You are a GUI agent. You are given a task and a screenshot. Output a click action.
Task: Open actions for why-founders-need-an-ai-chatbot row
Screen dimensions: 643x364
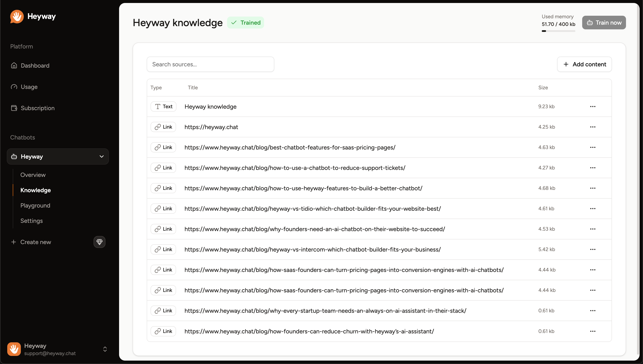(593, 229)
